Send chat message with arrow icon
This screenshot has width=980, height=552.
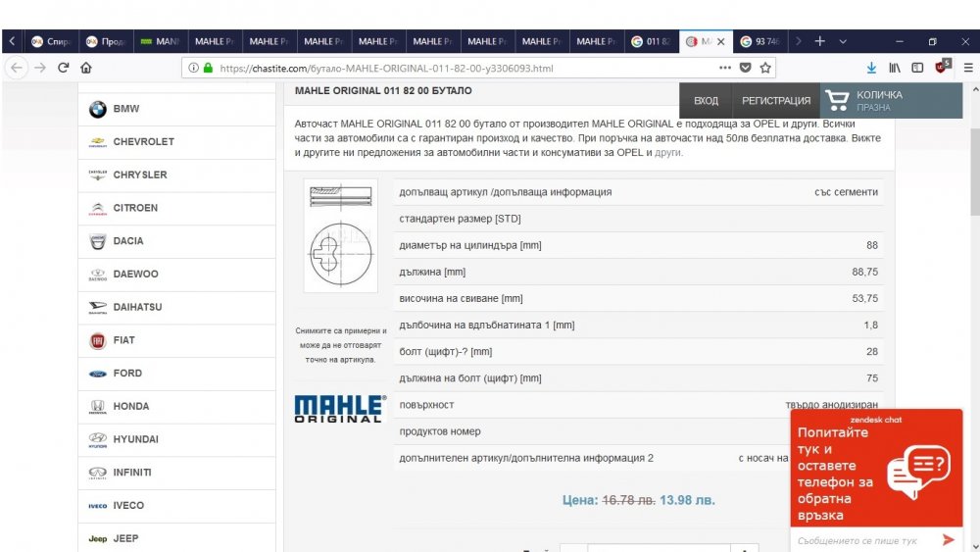click(x=948, y=539)
